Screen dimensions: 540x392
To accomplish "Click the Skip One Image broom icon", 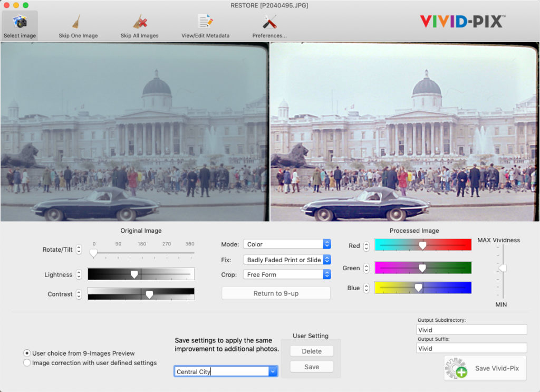I will (77, 22).
